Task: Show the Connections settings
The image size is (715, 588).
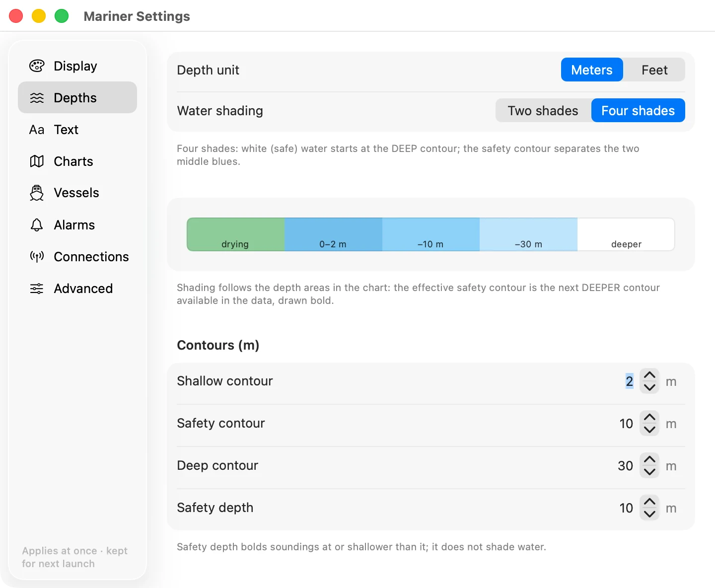Action: (x=77, y=257)
